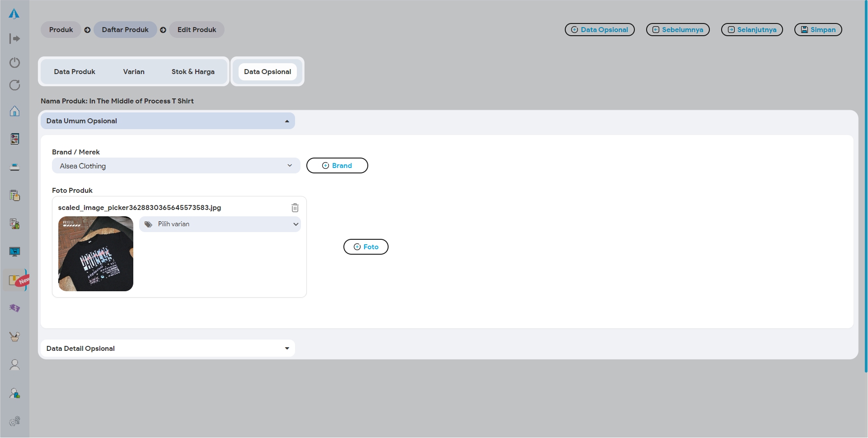Viewport: 868px width, 438px height.
Task: Click the sidebar expand arrow icon
Action: tap(14, 39)
